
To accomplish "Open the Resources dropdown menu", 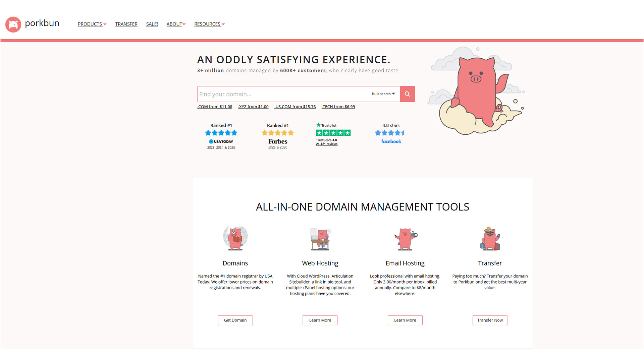I will pos(210,24).
